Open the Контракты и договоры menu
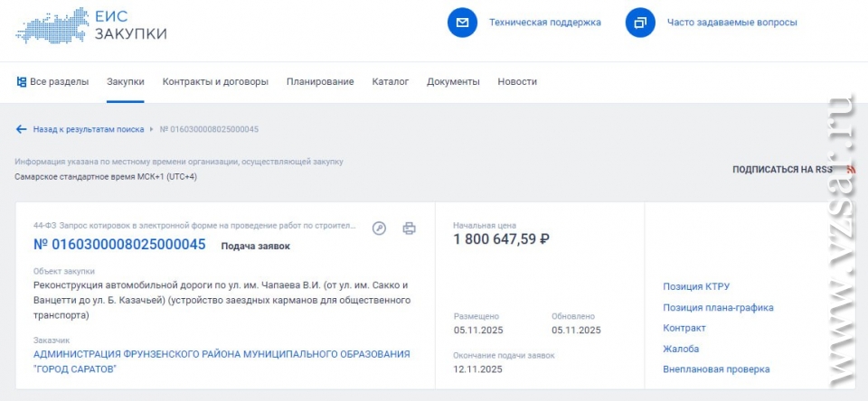This screenshot has width=868, height=401. click(x=215, y=82)
